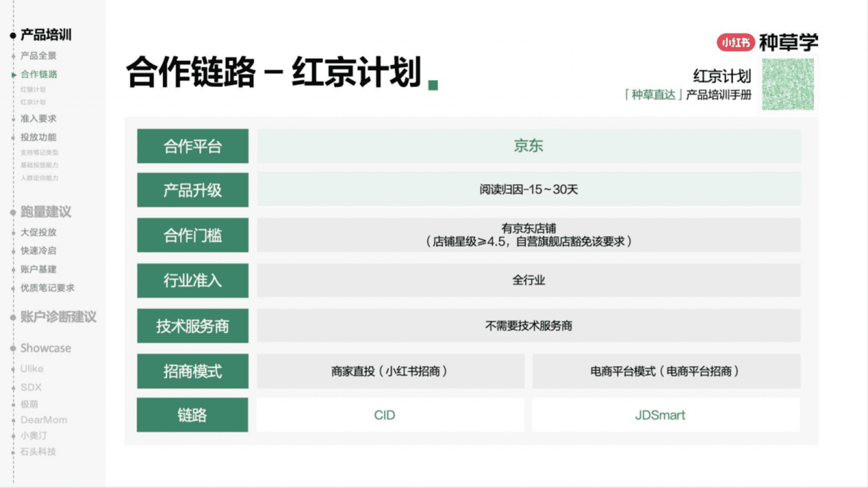Click 「种草直达」产品培训手册 caption
Viewport: 868px width, 488px height.
click(x=688, y=95)
